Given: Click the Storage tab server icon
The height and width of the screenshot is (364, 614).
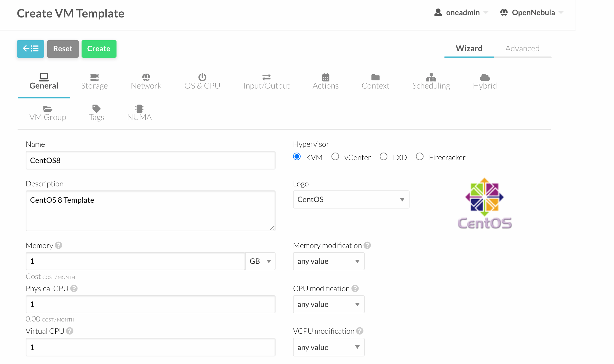Looking at the screenshot, I should pos(94,77).
